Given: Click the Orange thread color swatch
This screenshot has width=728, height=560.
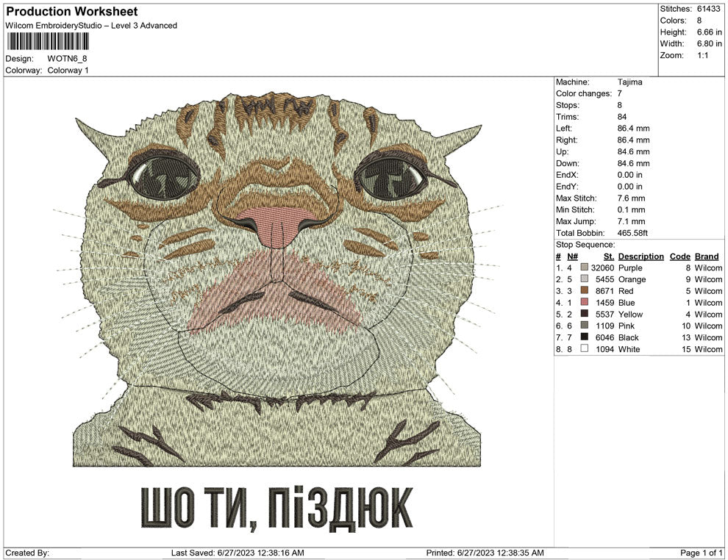Looking at the screenshot, I should pyautogui.click(x=585, y=279).
